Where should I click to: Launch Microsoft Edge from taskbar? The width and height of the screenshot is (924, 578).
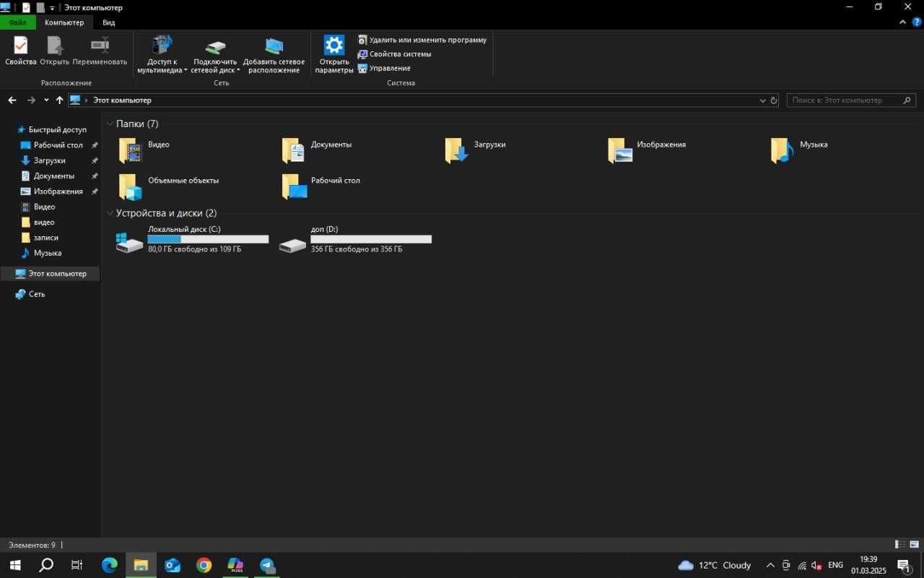coord(109,565)
